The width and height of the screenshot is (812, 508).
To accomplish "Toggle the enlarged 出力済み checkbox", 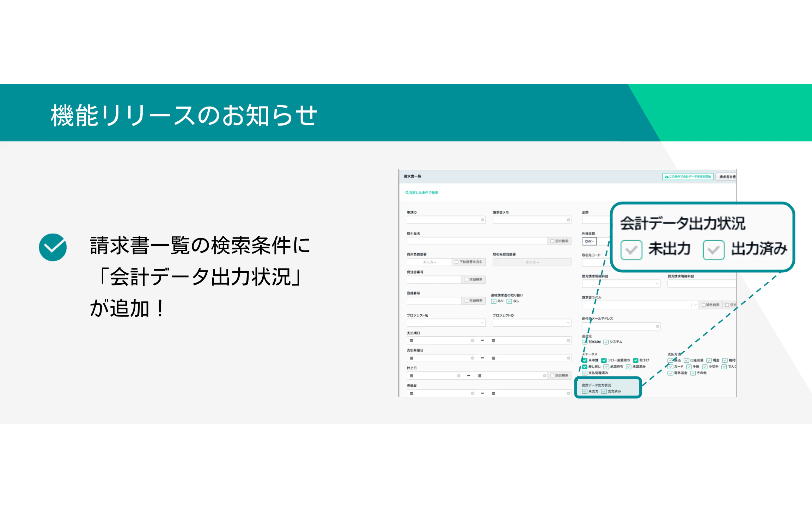I will [x=713, y=250].
